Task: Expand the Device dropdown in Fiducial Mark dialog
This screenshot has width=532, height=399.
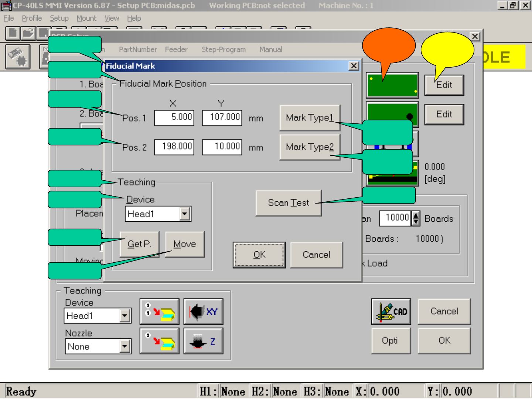Action: coord(184,214)
